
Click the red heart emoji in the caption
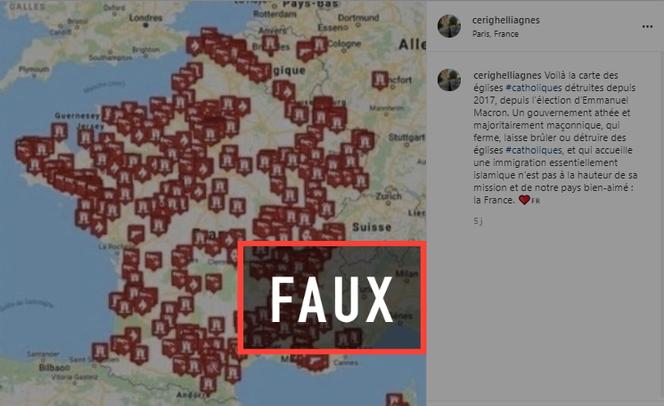point(524,200)
